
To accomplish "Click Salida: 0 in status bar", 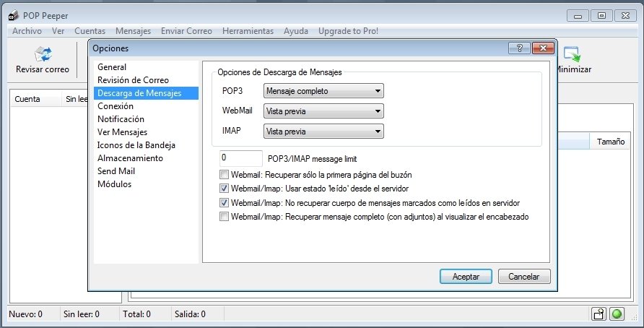I will pyautogui.click(x=190, y=314).
